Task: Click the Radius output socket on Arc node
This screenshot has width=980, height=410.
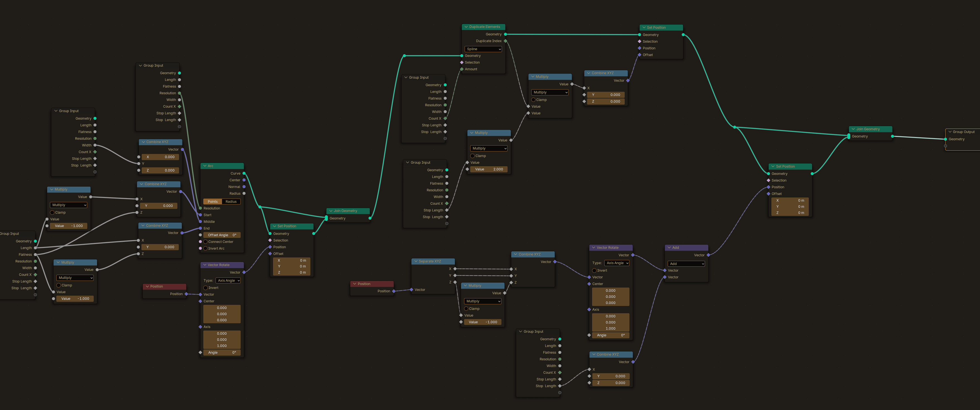Action: tap(244, 194)
